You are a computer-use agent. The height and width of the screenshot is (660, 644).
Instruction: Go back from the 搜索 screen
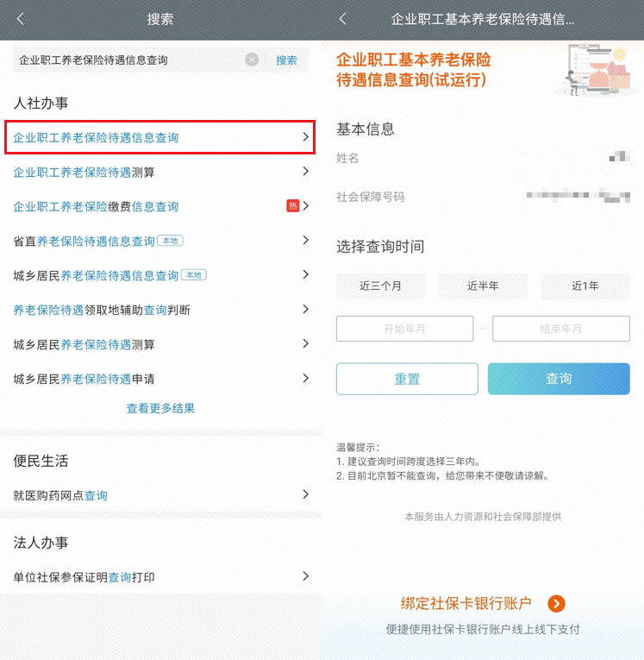[x=20, y=19]
